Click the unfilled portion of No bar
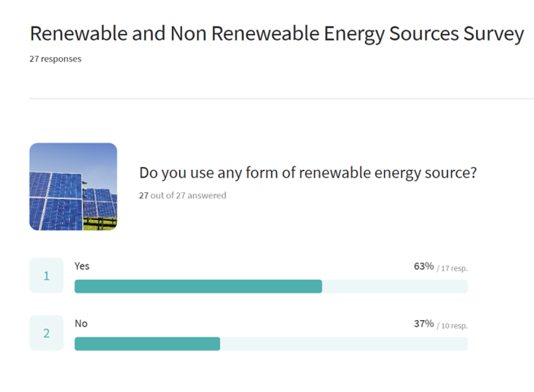This screenshot has width=534, height=392. (x=344, y=344)
